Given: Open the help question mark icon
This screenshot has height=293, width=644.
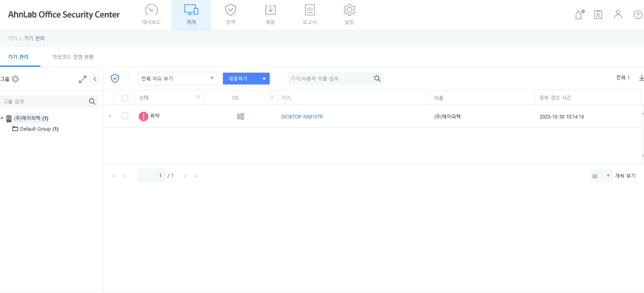Looking at the screenshot, I should (638, 14).
